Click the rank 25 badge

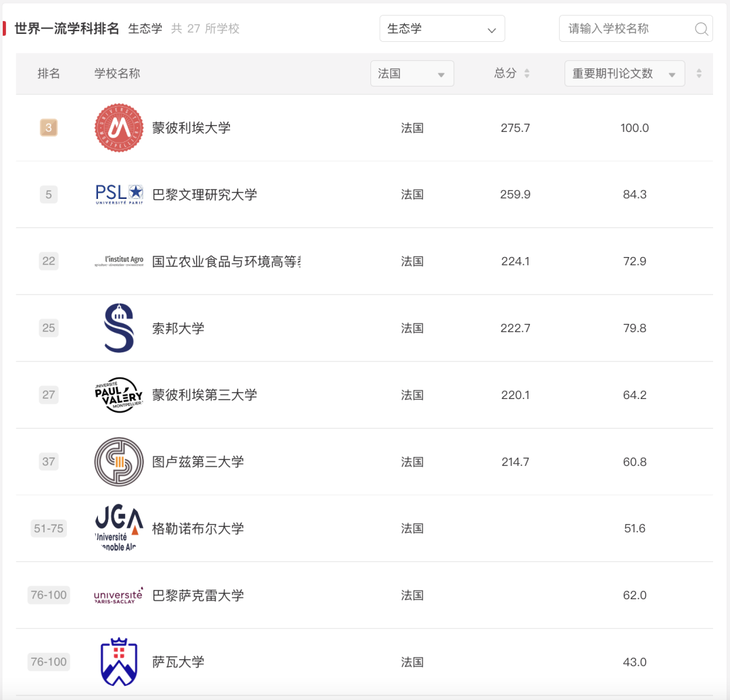click(49, 328)
